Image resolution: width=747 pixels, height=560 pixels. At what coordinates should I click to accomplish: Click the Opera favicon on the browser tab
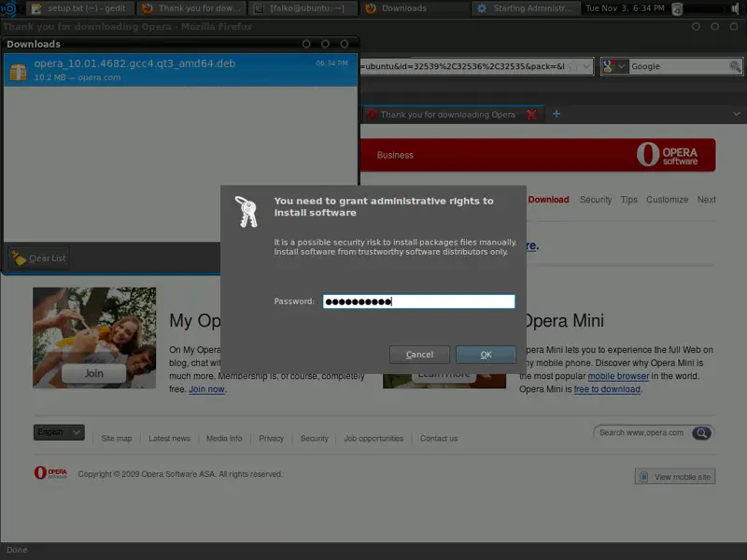pyautogui.click(x=372, y=114)
